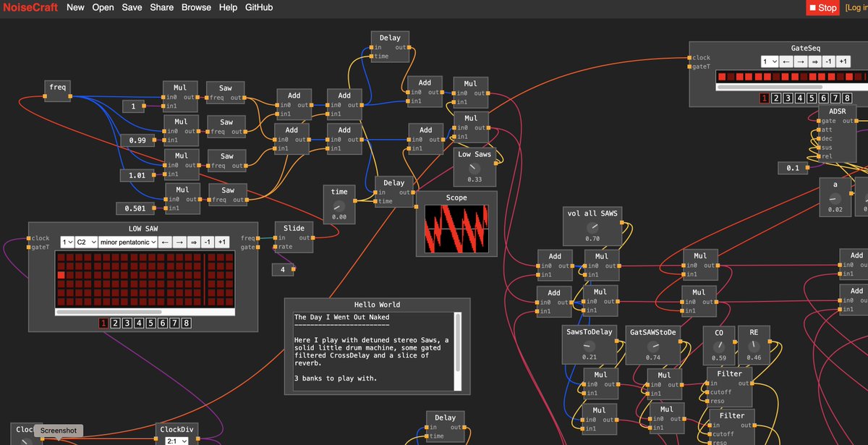
Task: Select the ADSR node title
Action: pyautogui.click(x=838, y=111)
